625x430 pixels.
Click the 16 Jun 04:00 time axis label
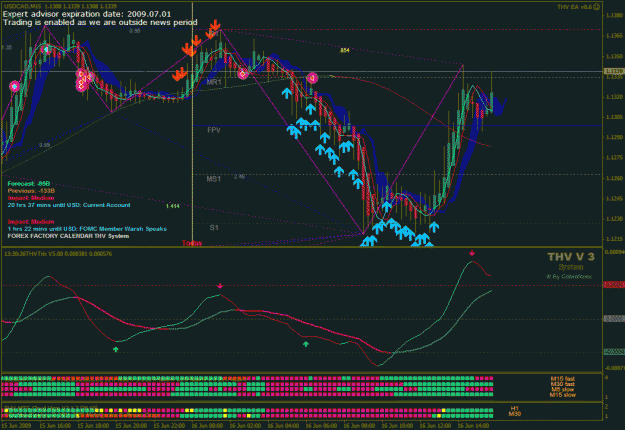[x=283, y=426]
